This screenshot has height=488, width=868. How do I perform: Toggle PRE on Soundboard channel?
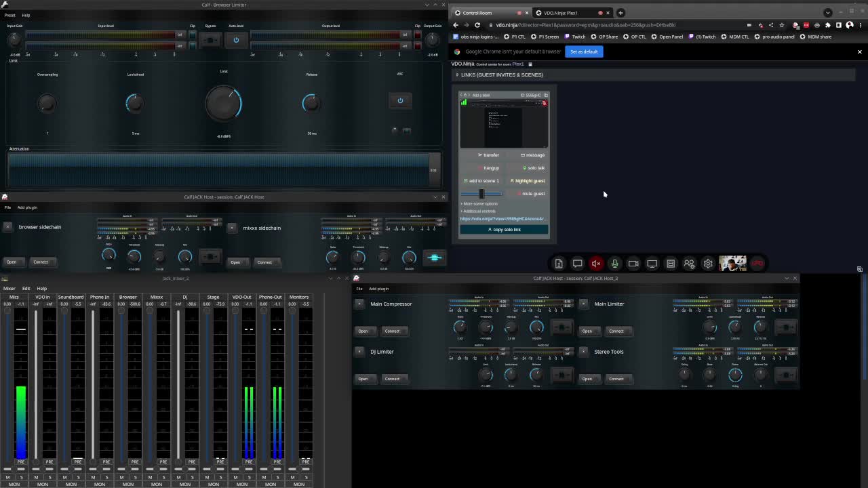pos(78,462)
